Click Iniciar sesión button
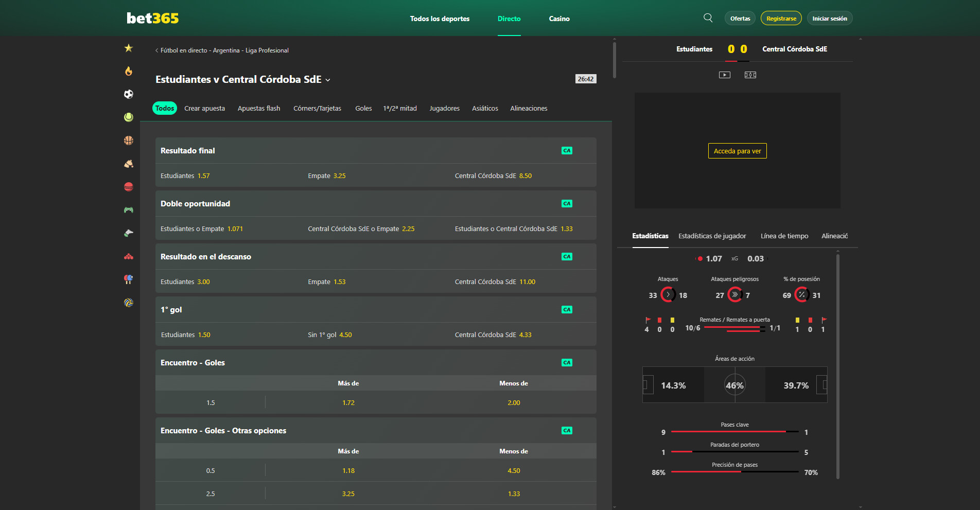The image size is (980, 510). click(x=830, y=19)
